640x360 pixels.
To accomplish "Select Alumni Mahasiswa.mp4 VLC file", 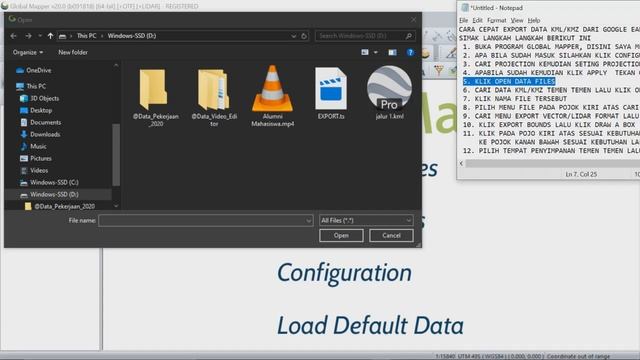I will pyautogui.click(x=273, y=96).
